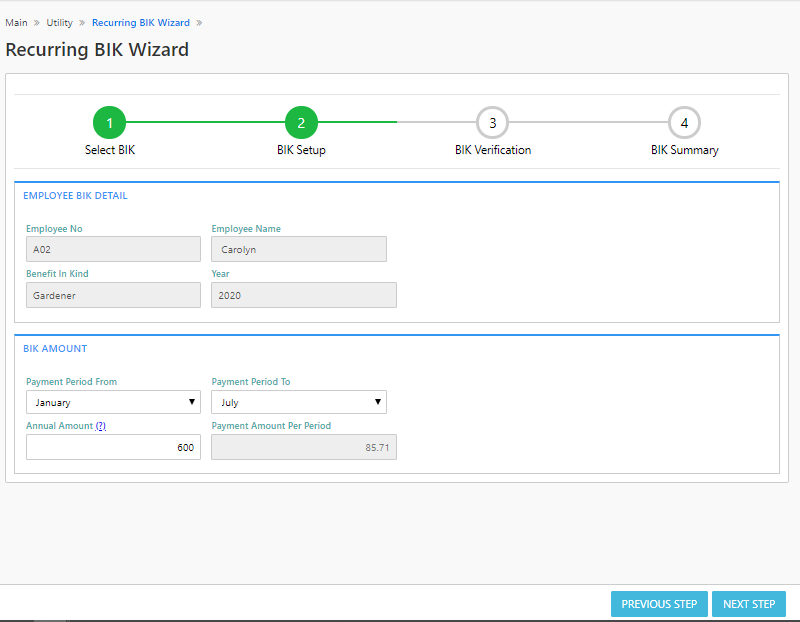
Task: Jump to step 4 BIK Summary circle
Action: point(684,122)
